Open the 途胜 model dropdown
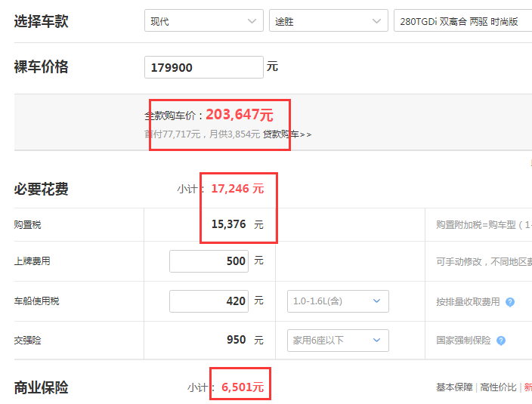Image resolution: width=532 pixels, height=404 pixels. (329, 21)
